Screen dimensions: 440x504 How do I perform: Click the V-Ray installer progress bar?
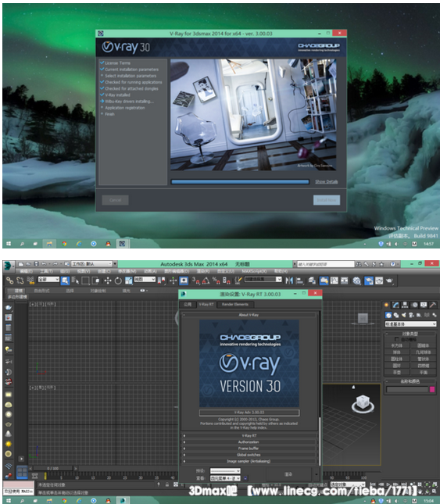[240, 182]
